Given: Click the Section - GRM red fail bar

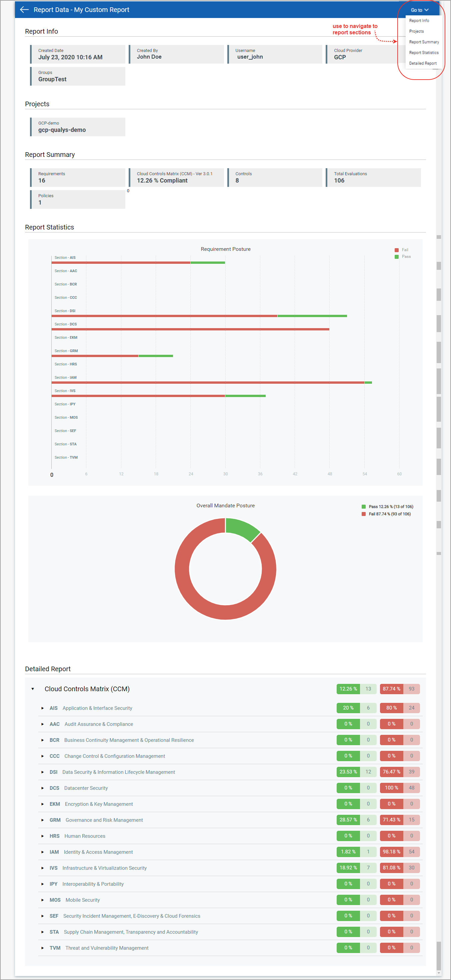Looking at the screenshot, I should point(95,356).
